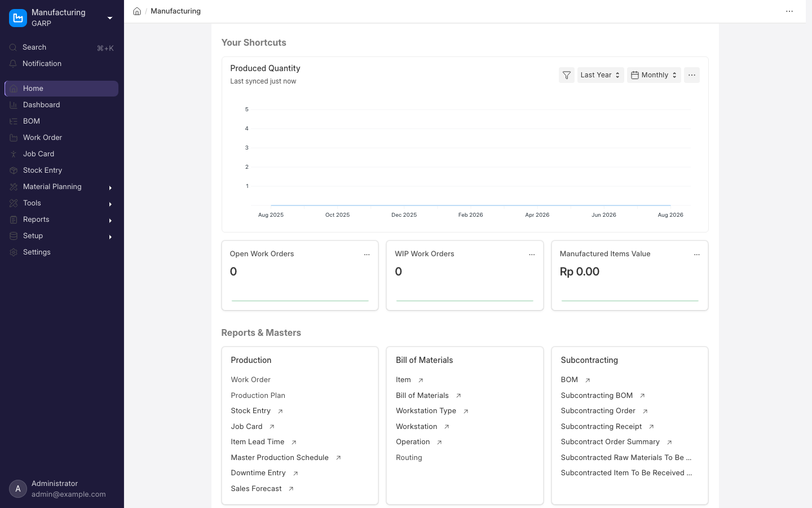
Task: Click admin@example.com in the user profile
Action: coord(69,494)
